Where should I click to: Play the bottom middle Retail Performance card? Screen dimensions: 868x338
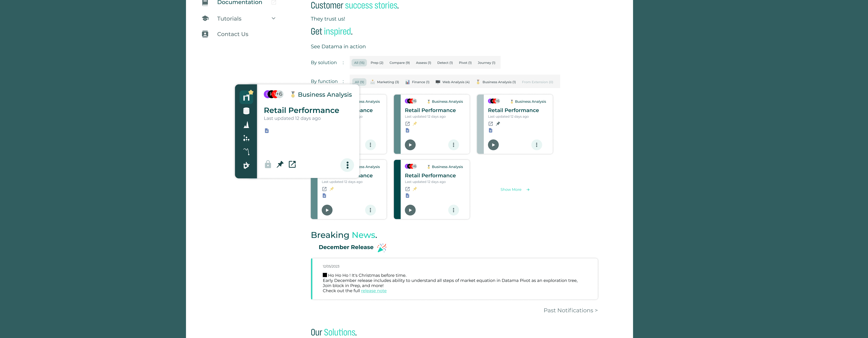[x=410, y=210]
